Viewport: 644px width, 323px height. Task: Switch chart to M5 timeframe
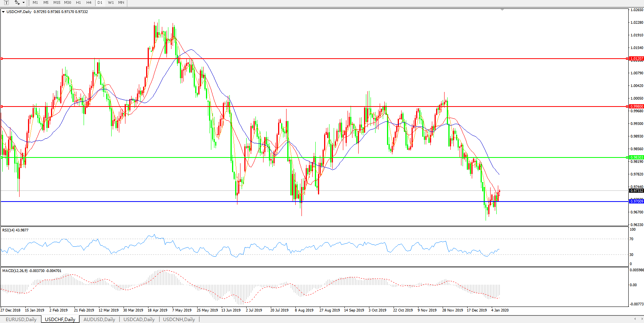pos(46,3)
